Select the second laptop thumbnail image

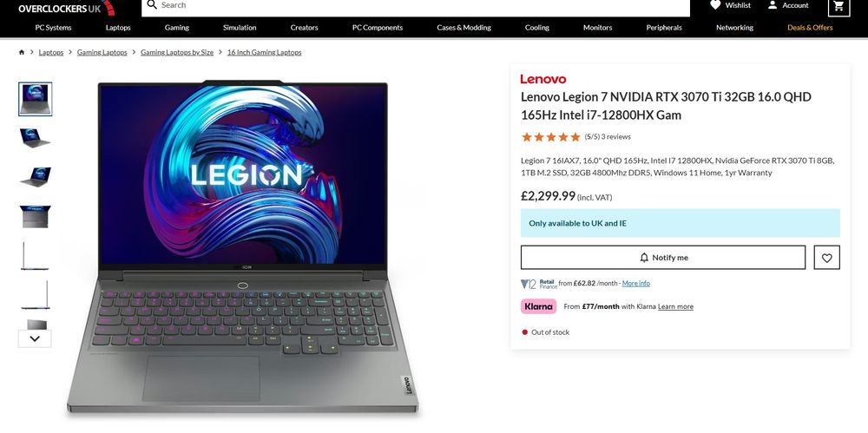pyautogui.click(x=36, y=138)
